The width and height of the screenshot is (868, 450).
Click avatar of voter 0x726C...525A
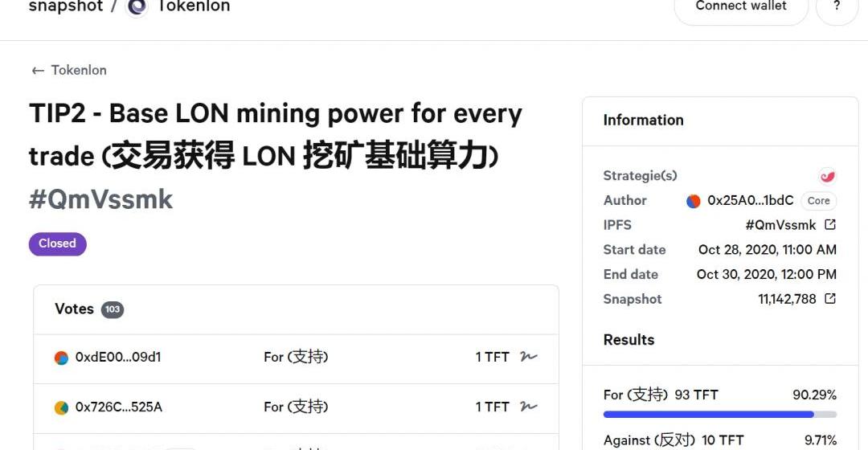pos(62,407)
